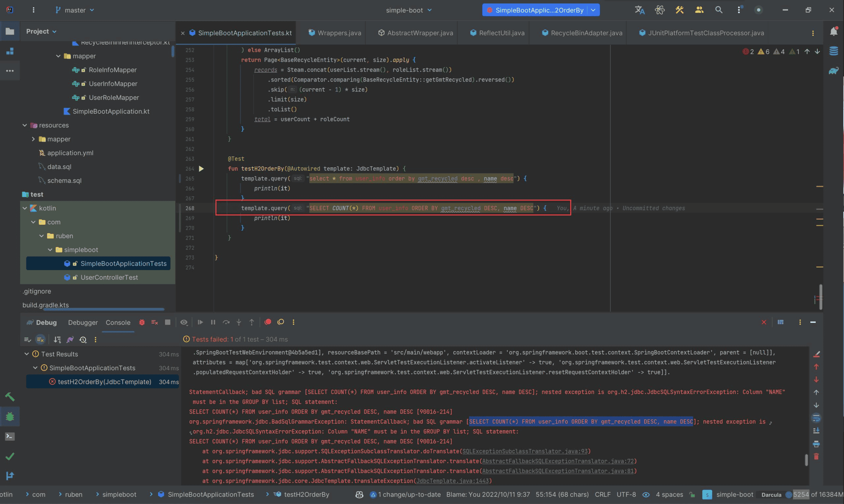This screenshot has width=844, height=504.
Task: Open the Database tool window
Action: (833, 51)
